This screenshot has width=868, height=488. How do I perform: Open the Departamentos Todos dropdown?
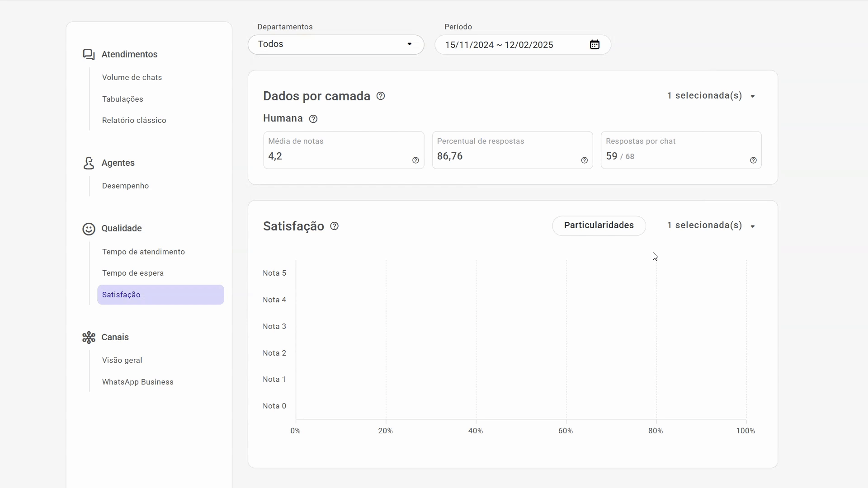pyautogui.click(x=336, y=44)
